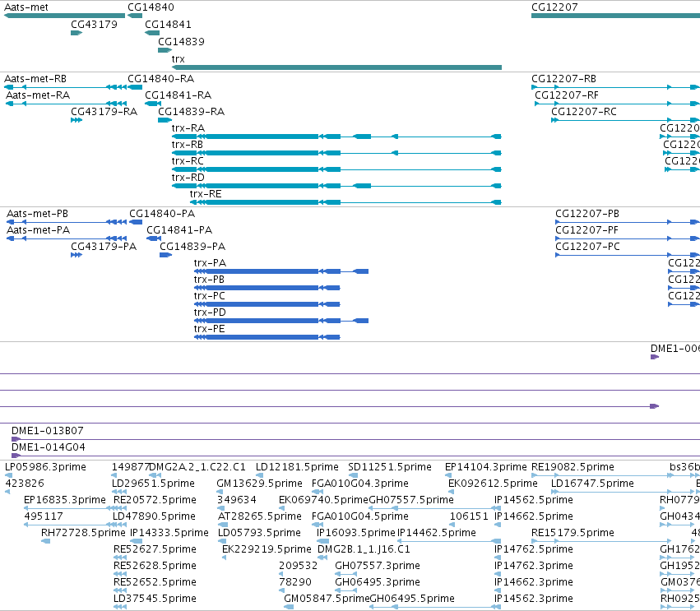The width and height of the screenshot is (700, 611).
Task: Click the CG43179 gene feature
Action: (x=76, y=33)
